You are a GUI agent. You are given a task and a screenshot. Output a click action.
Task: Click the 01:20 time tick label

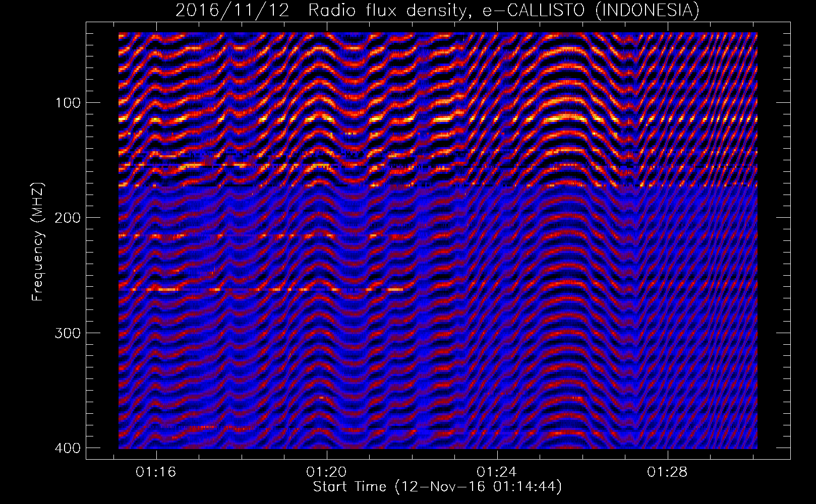[x=326, y=472]
